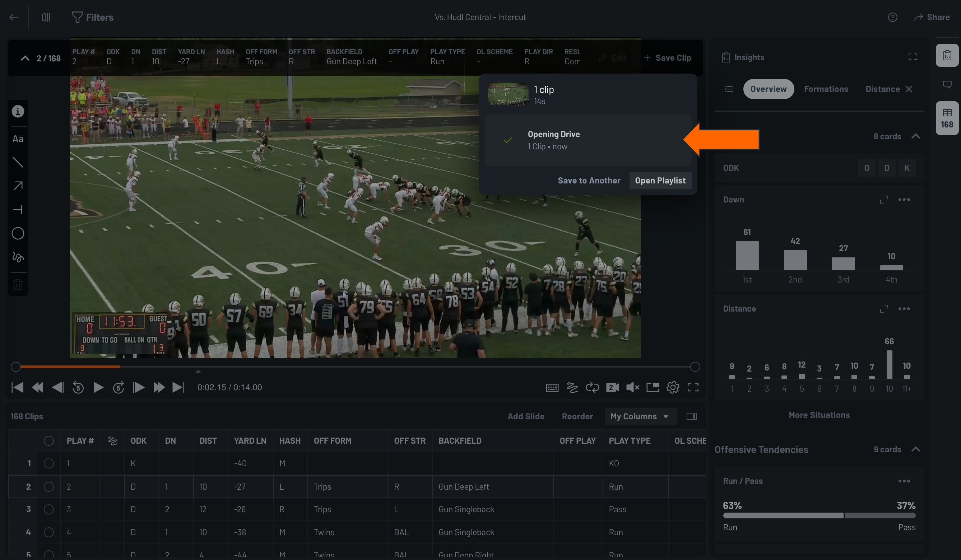Select the line drawing tool

coord(18,162)
